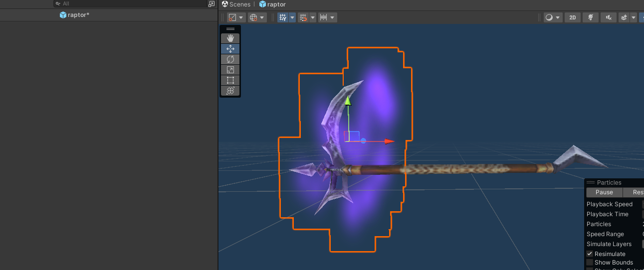Screen dimensions: 644x270
Task: Select the Rect transform tool
Action: pos(230,80)
